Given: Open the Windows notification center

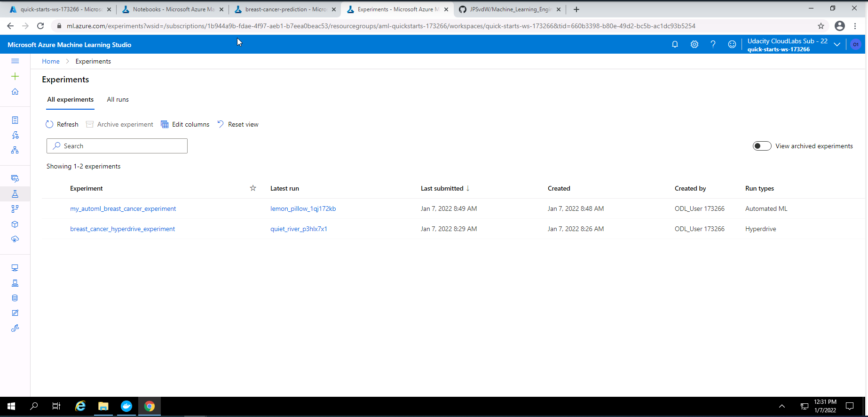Looking at the screenshot, I should coord(850,406).
